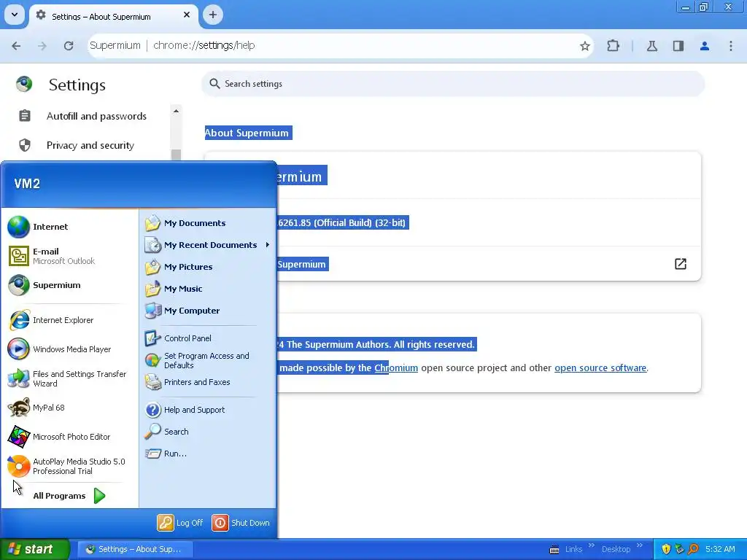This screenshot has height=560, width=747.
Task: Click the system tray clock 5:32 AM
Action: tap(720, 549)
